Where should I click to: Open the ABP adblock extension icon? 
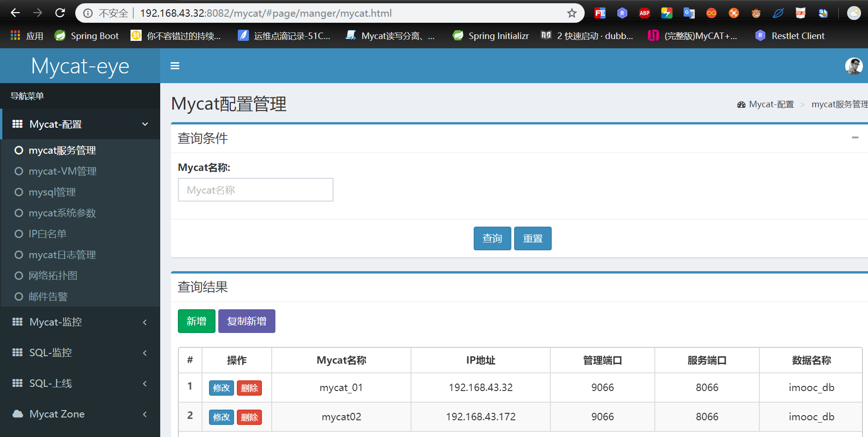tap(644, 13)
